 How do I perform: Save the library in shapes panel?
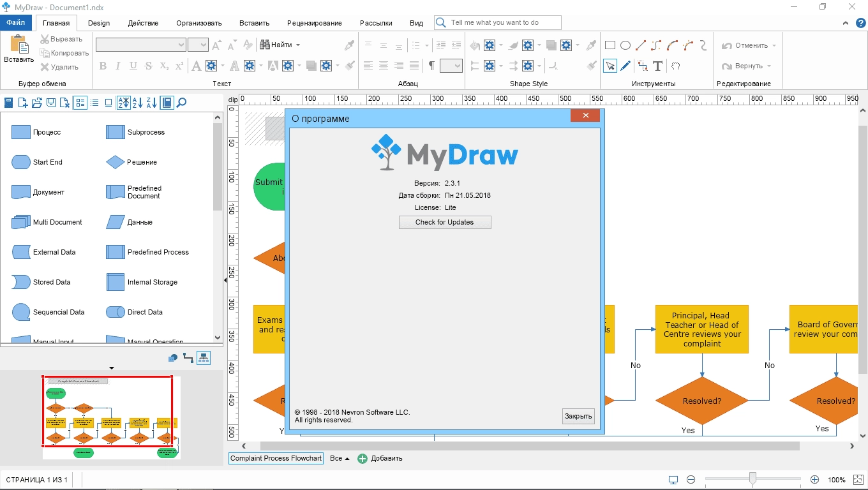coord(51,103)
